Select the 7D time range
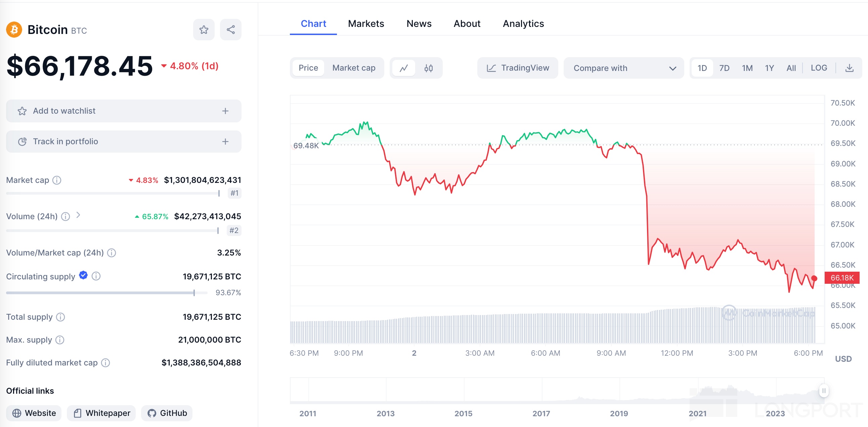This screenshot has height=427, width=868. pyautogui.click(x=724, y=68)
